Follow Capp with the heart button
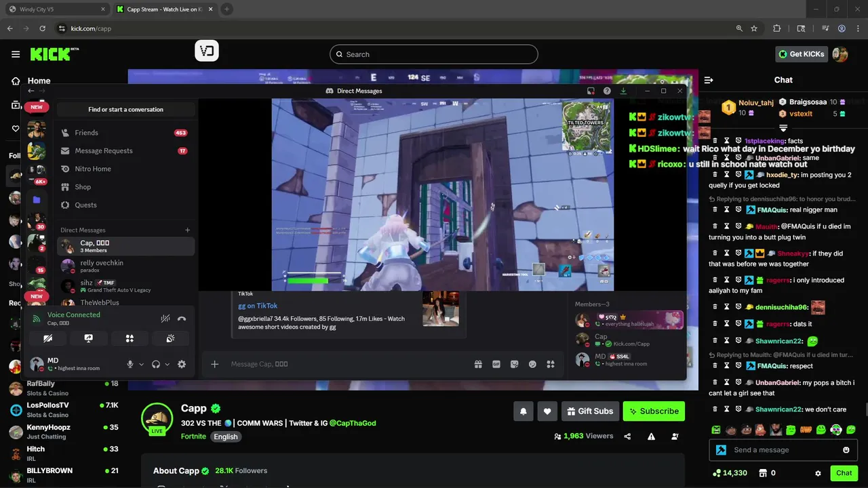Image resolution: width=868 pixels, height=488 pixels. [x=547, y=411]
